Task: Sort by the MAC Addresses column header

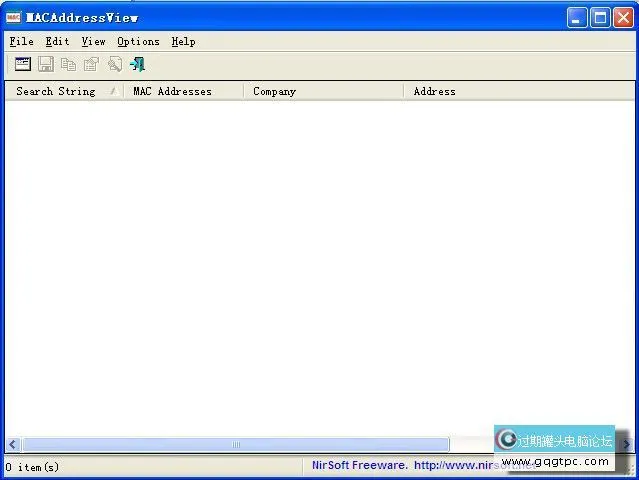Action: pyautogui.click(x=183, y=91)
